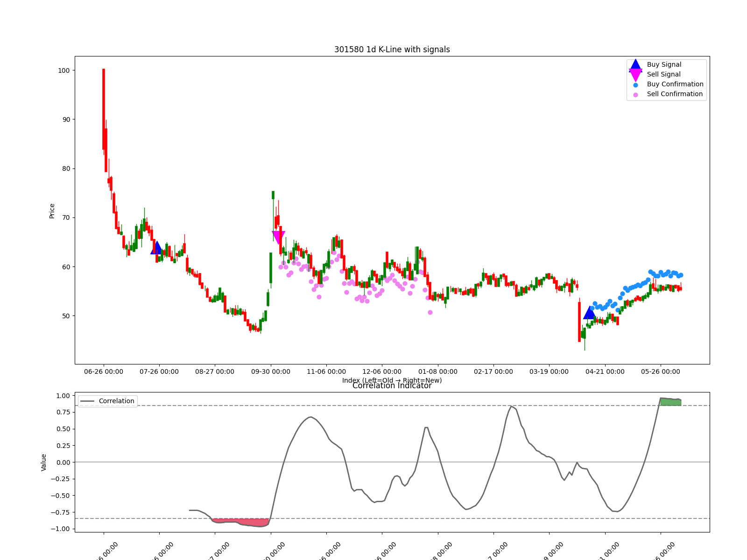The height and width of the screenshot is (560, 747).
Task: Click the 'Value' y-axis label
Action: 43,462
